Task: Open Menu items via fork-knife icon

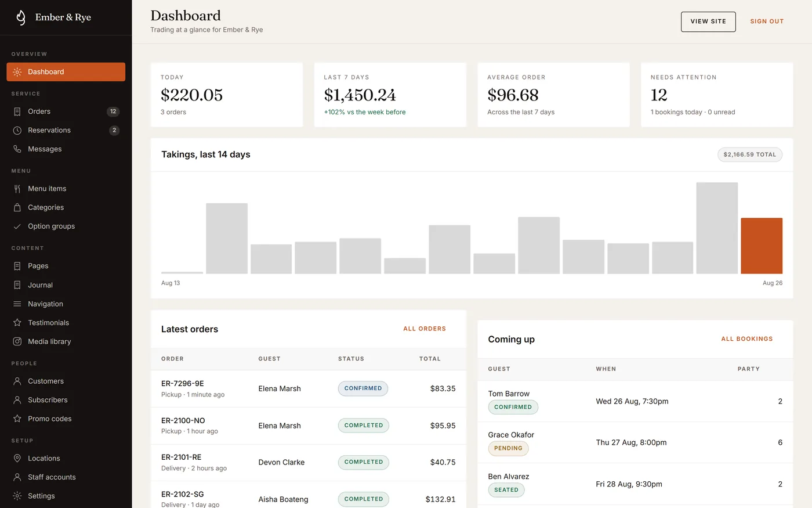Action: tap(17, 189)
